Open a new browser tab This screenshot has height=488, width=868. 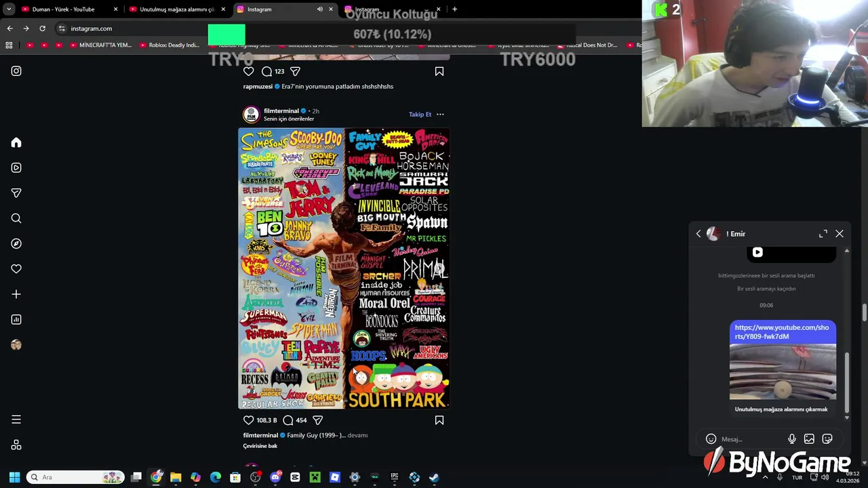point(454,9)
